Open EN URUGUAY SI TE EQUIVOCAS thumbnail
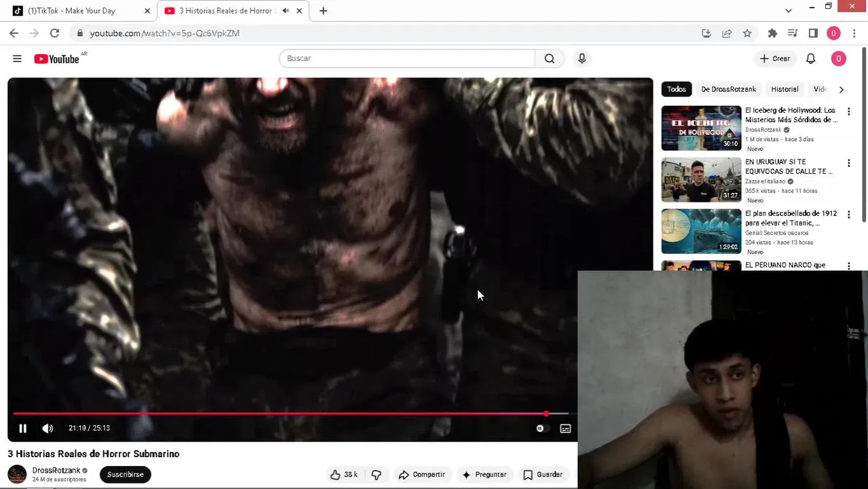This screenshot has height=489, width=868. [702, 179]
